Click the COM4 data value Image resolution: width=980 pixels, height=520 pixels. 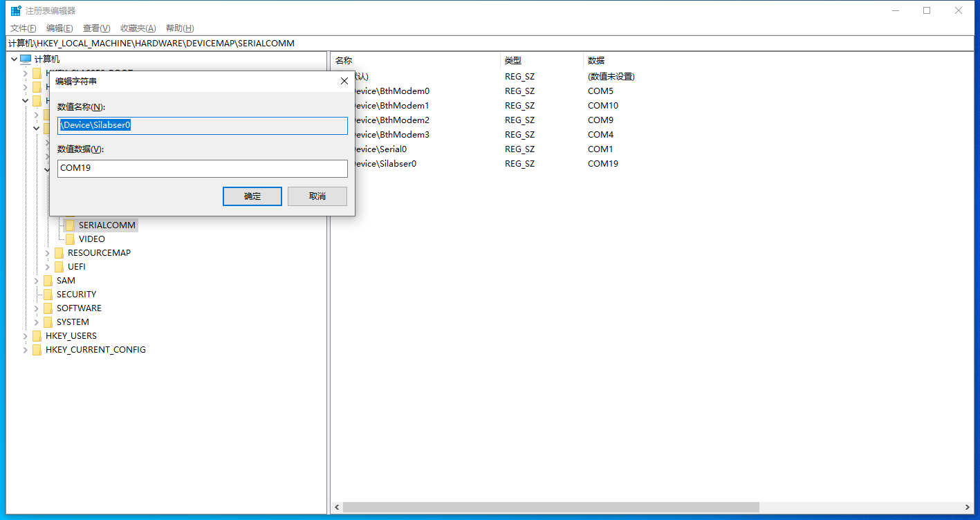[600, 135]
